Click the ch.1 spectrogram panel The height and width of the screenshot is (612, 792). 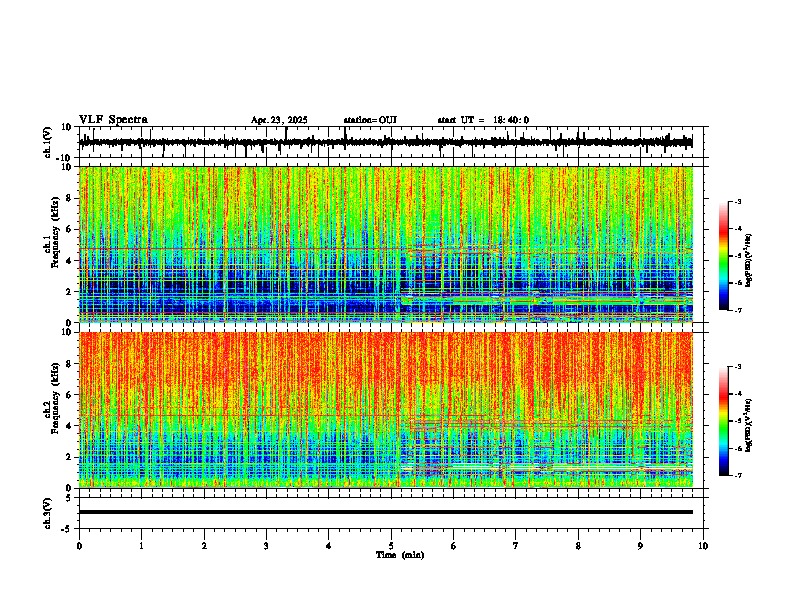coord(386,244)
